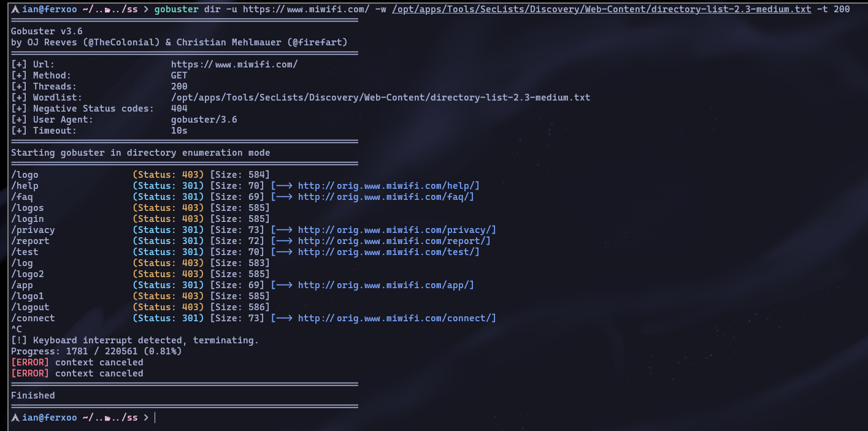The height and width of the screenshot is (431, 868).
Task: Place cursor at the bottom prompt input
Action: [x=156, y=418]
